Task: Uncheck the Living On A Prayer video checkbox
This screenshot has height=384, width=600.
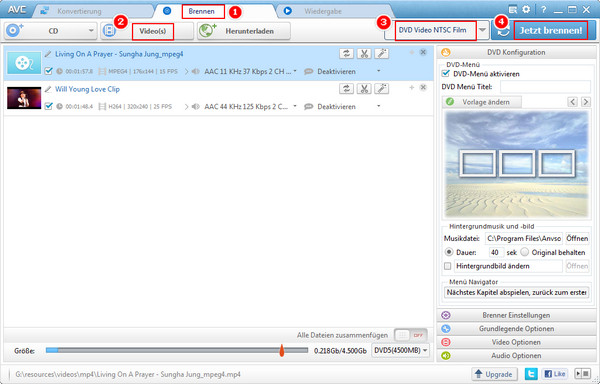Action: pyautogui.click(x=48, y=71)
